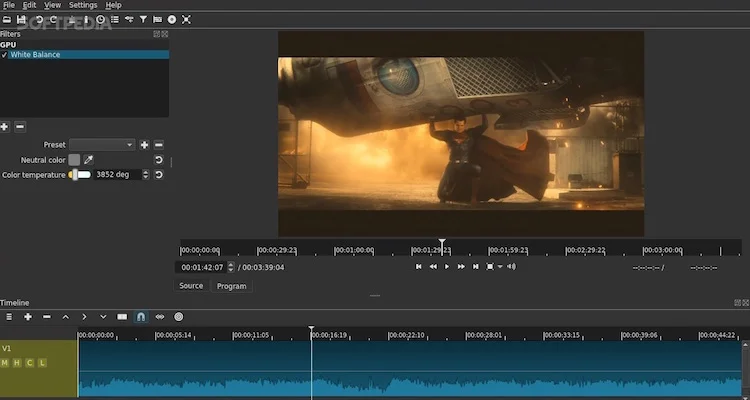
Task: Skip to start of video
Action: pyautogui.click(x=419, y=267)
